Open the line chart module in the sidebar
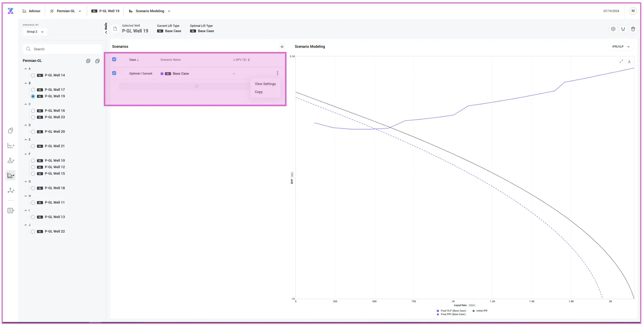Screen dimensions: 644x327 [11, 146]
